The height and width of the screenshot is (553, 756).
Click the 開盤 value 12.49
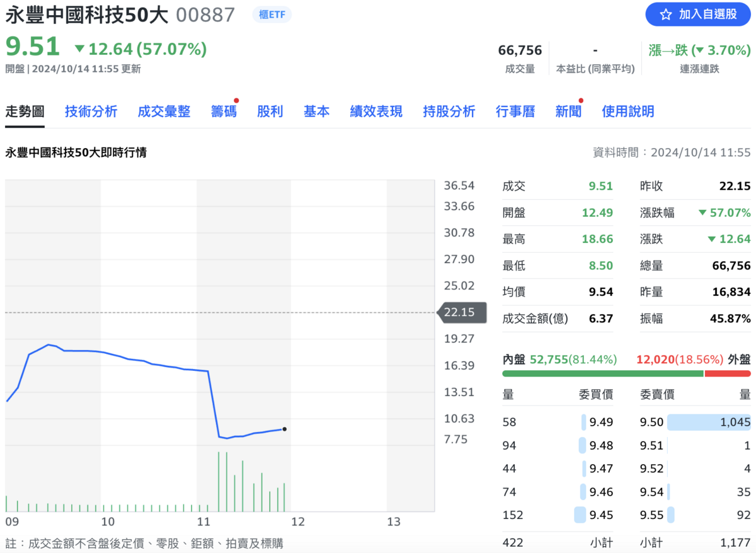click(597, 213)
